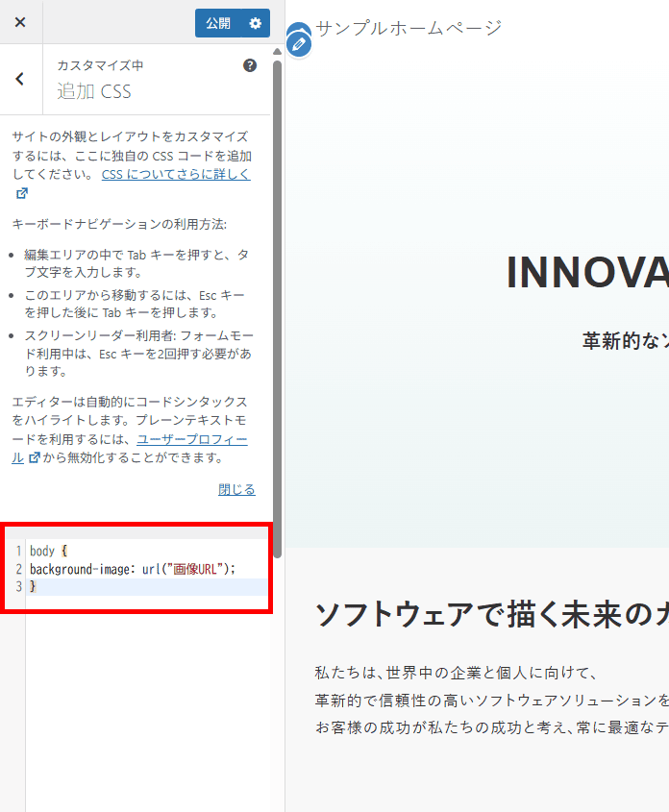Click code line 3 closing brace
Screen dimensions: 669x812
pos(33,586)
